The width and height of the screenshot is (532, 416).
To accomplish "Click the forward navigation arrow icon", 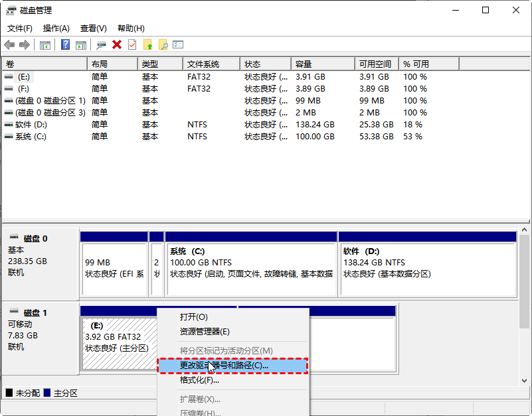I will coord(24,44).
